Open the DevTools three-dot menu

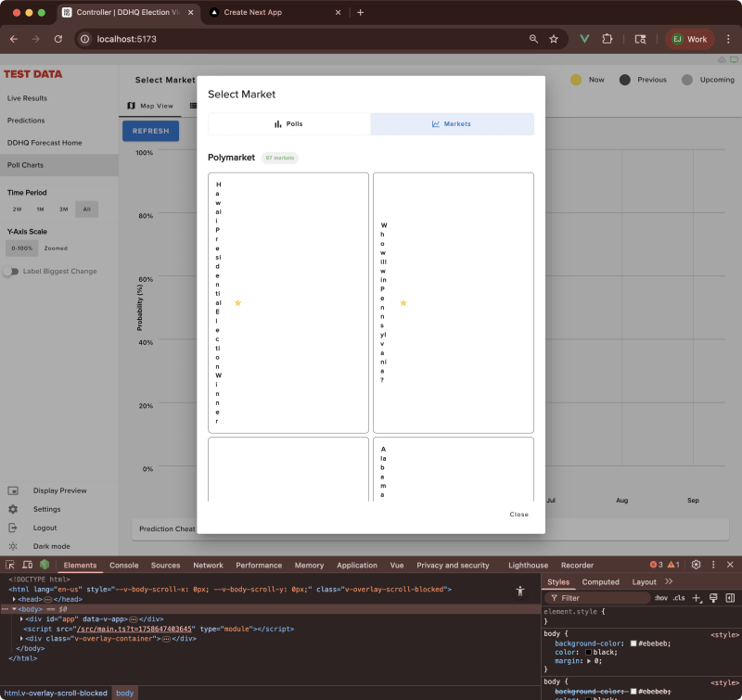pyautogui.click(x=713, y=565)
